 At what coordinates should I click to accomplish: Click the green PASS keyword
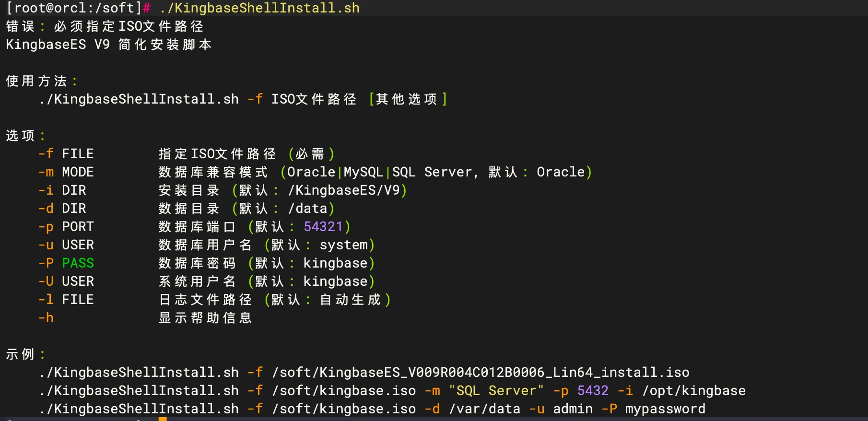pyautogui.click(x=78, y=263)
